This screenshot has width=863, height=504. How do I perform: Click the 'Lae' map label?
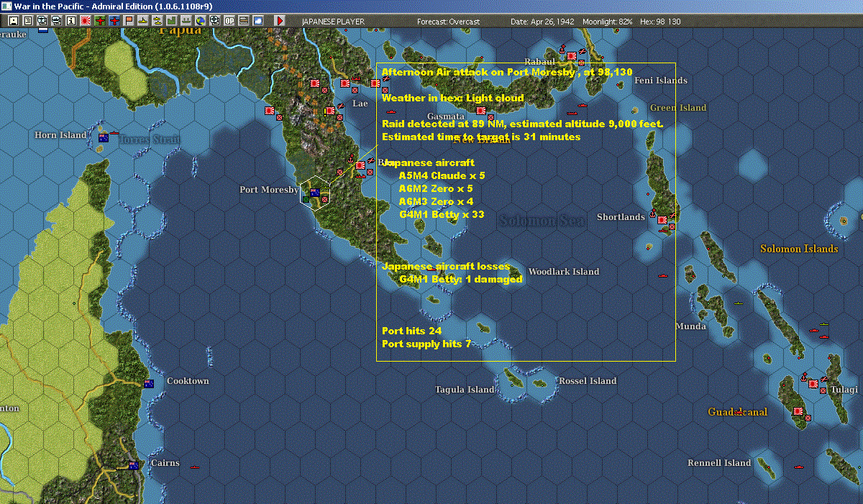(x=360, y=104)
